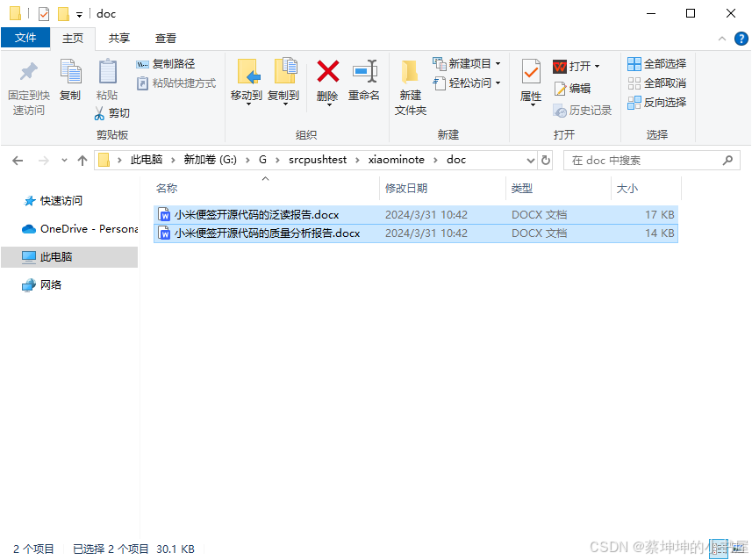The width and height of the screenshot is (752, 560).
Task: Open Customize Quick Access Toolbar dropdown
Action: tap(79, 15)
